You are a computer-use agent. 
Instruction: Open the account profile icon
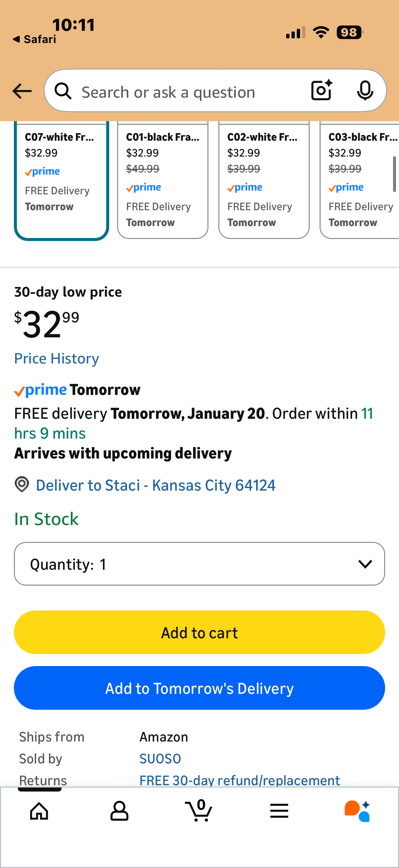[119, 811]
